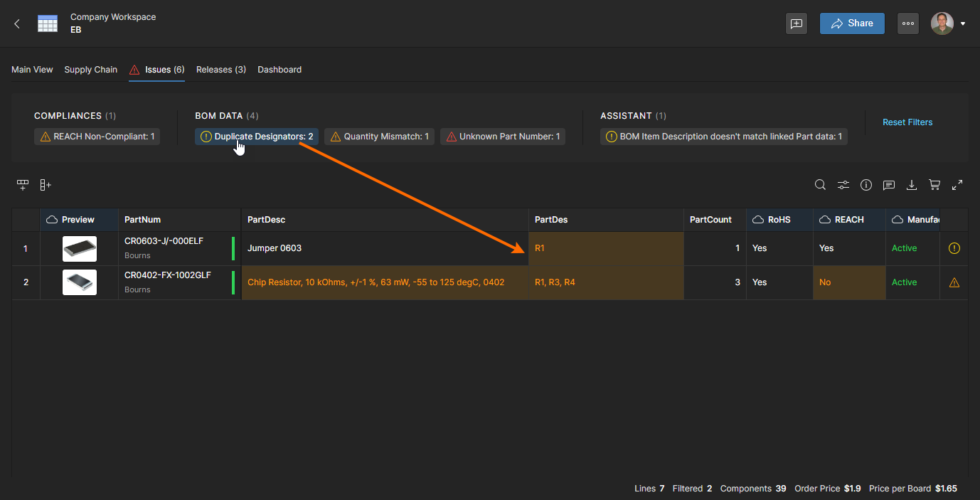Open the filter settings sliders icon
Screen dimensions: 980x500
point(843,185)
